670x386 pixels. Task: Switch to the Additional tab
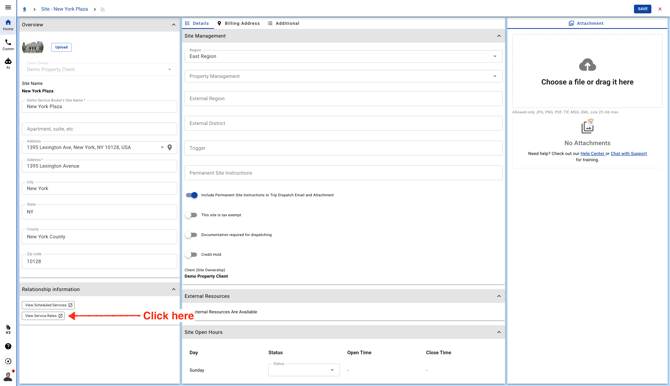click(x=283, y=23)
